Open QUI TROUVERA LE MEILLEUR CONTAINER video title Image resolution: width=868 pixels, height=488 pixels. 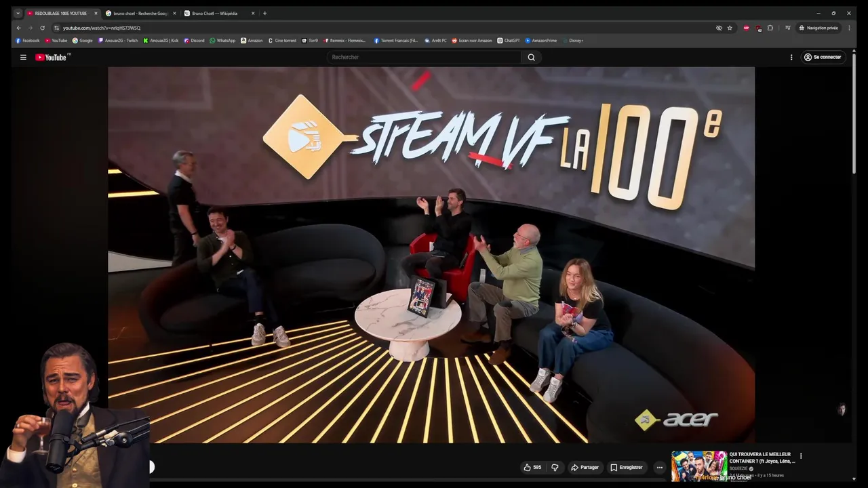(x=762, y=457)
